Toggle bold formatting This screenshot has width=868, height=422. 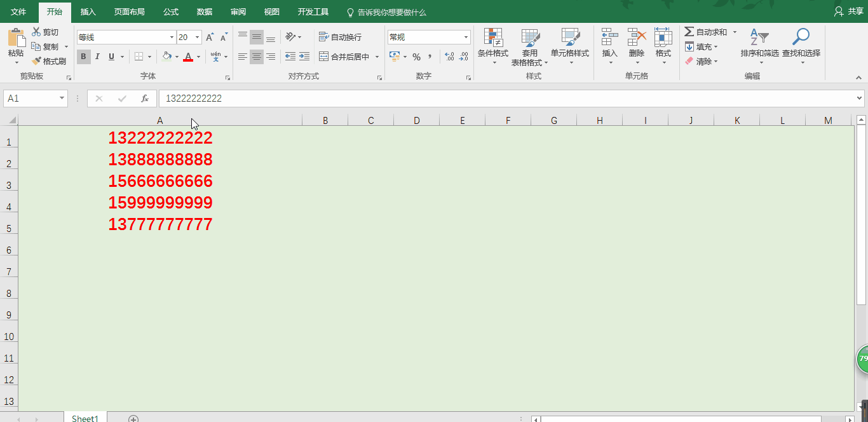(83, 57)
